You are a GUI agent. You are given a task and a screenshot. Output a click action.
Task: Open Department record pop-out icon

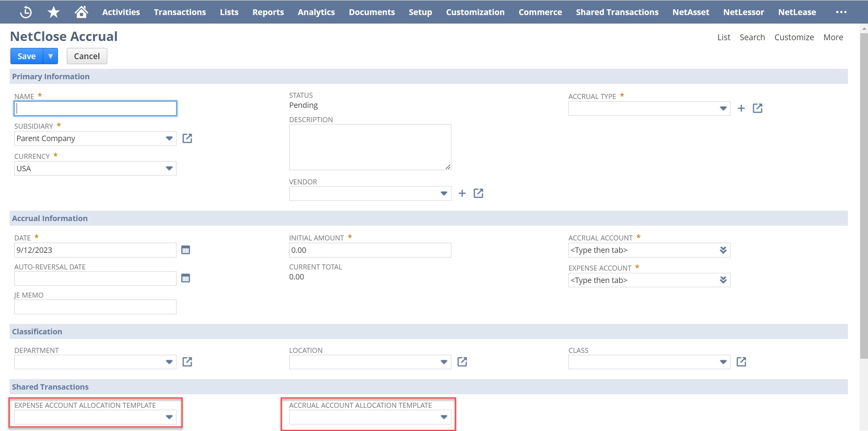coord(187,362)
